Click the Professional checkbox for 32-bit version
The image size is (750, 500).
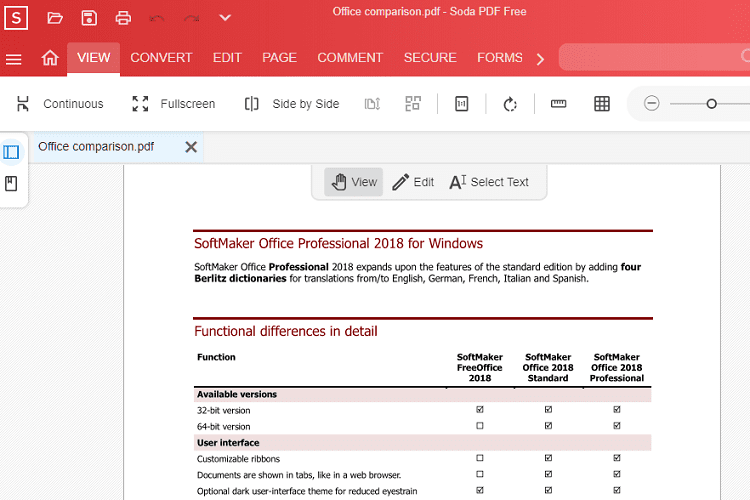[x=617, y=410]
